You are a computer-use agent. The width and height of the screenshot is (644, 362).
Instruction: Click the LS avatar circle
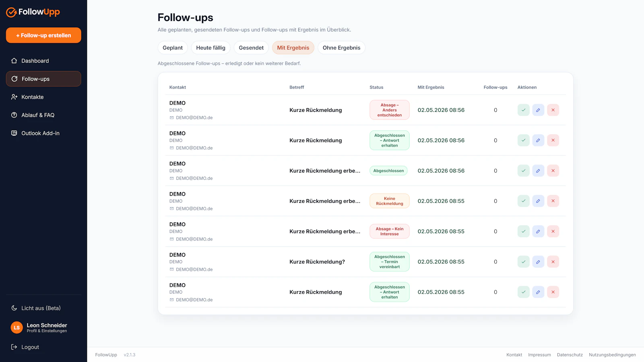tap(17, 327)
